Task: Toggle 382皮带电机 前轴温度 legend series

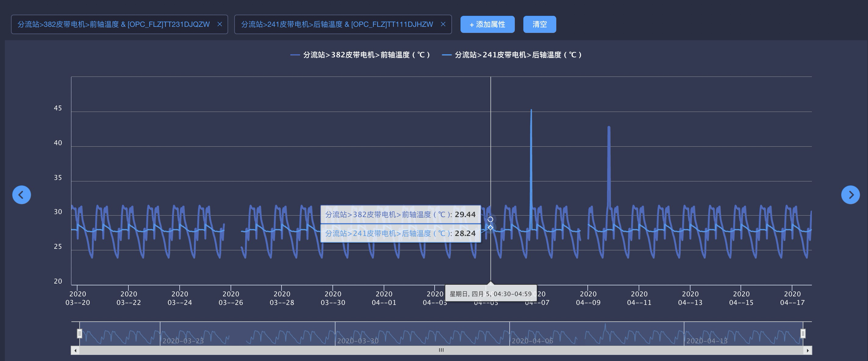Action: tap(360, 55)
